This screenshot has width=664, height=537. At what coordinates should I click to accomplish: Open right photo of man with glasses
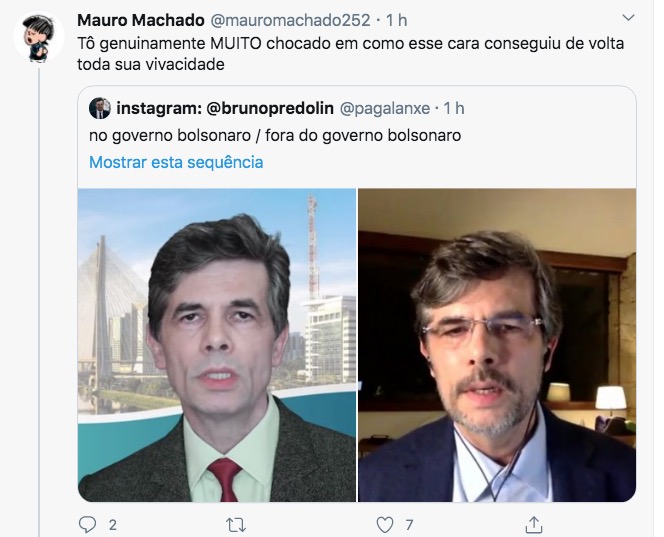[497, 345]
